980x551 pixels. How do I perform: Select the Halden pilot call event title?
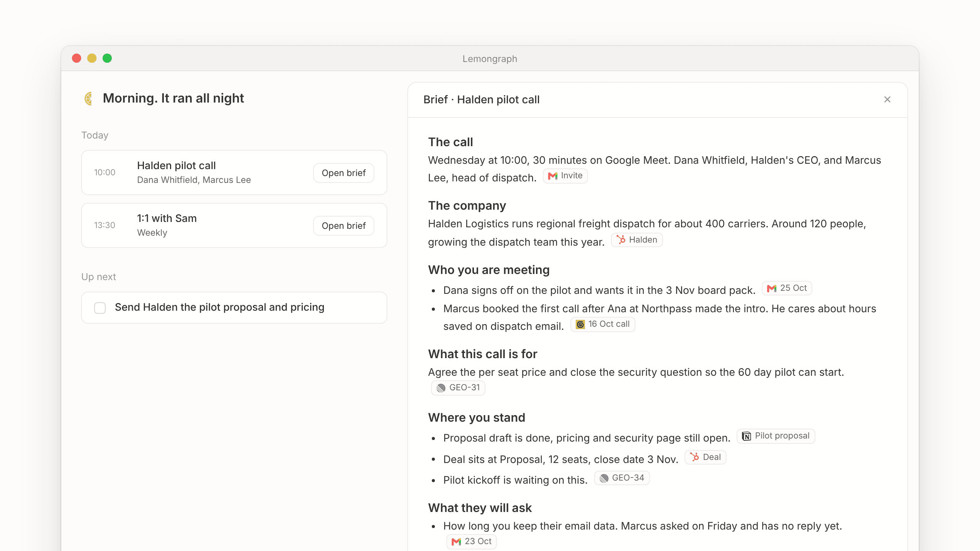(176, 165)
